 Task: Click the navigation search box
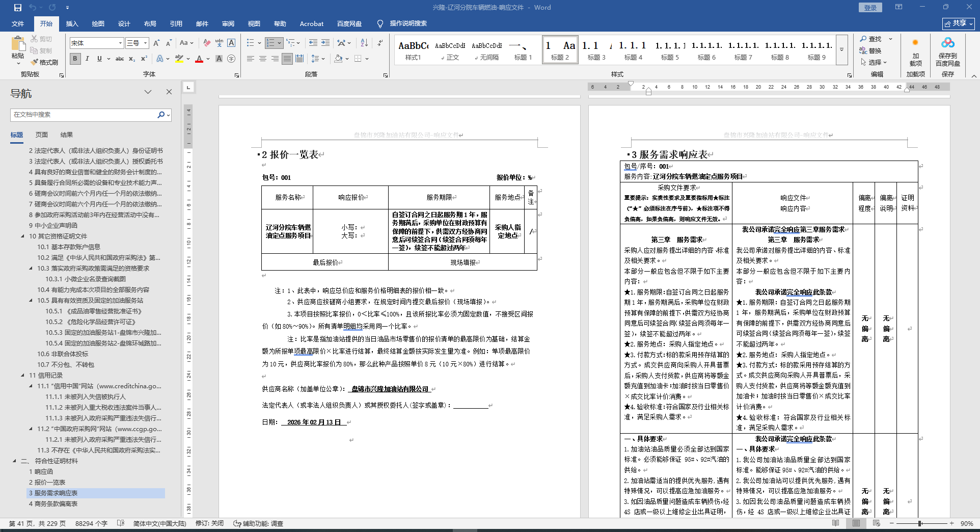point(91,115)
